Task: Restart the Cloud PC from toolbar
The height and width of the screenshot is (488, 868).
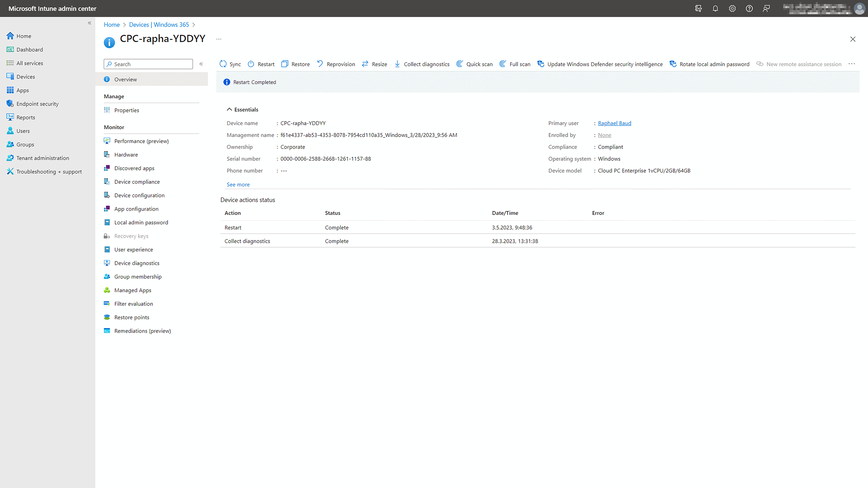Action: click(x=261, y=64)
